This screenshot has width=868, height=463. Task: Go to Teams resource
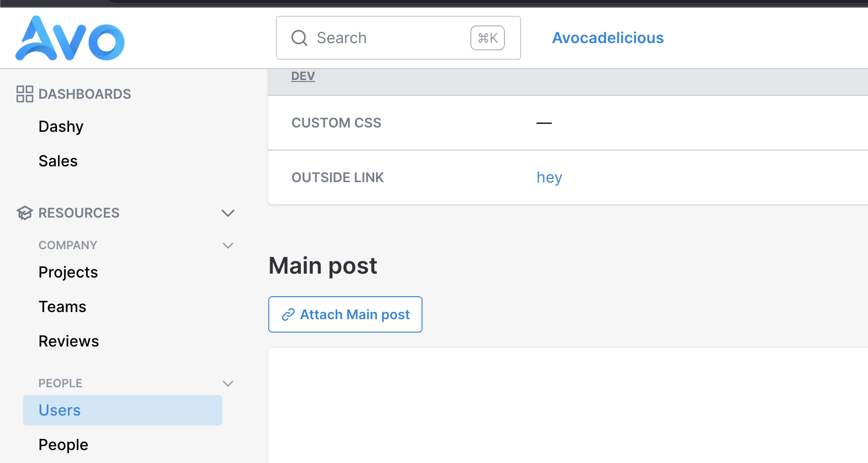click(x=62, y=307)
